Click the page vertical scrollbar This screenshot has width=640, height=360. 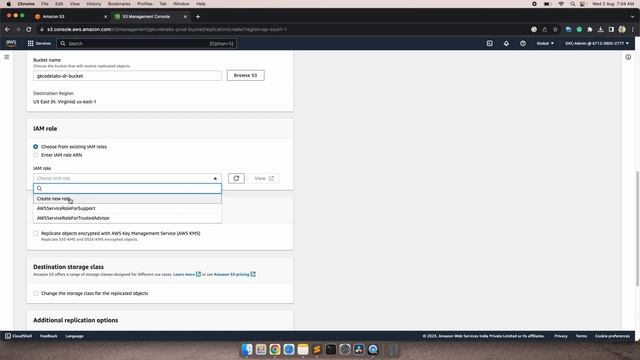[x=637, y=229]
